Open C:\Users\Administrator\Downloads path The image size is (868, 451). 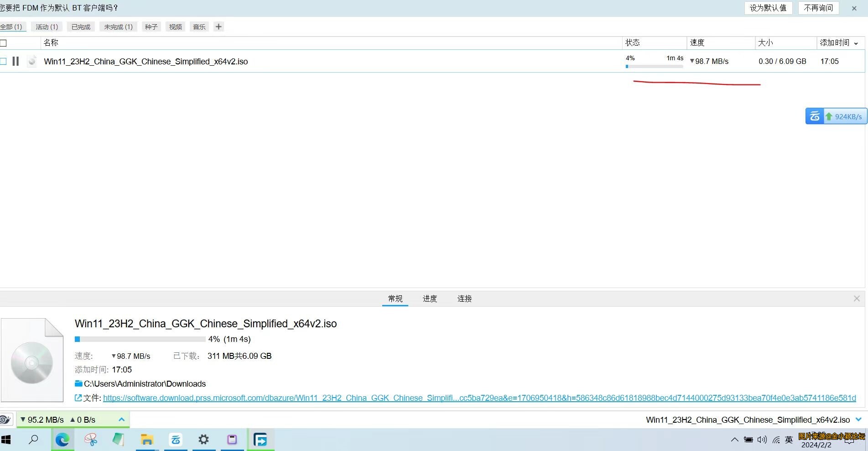tap(145, 384)
